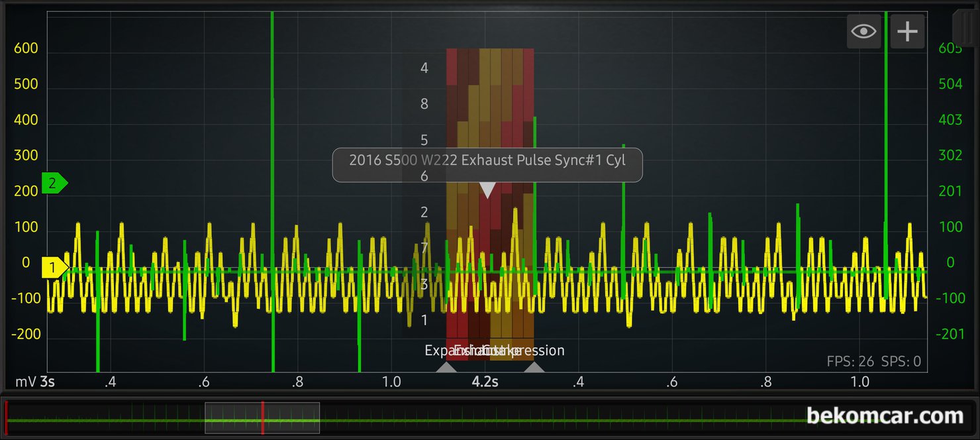Viewport: 980px width, 440px height.
Task: Click the FPS and SPS readout
Action: 873,362
